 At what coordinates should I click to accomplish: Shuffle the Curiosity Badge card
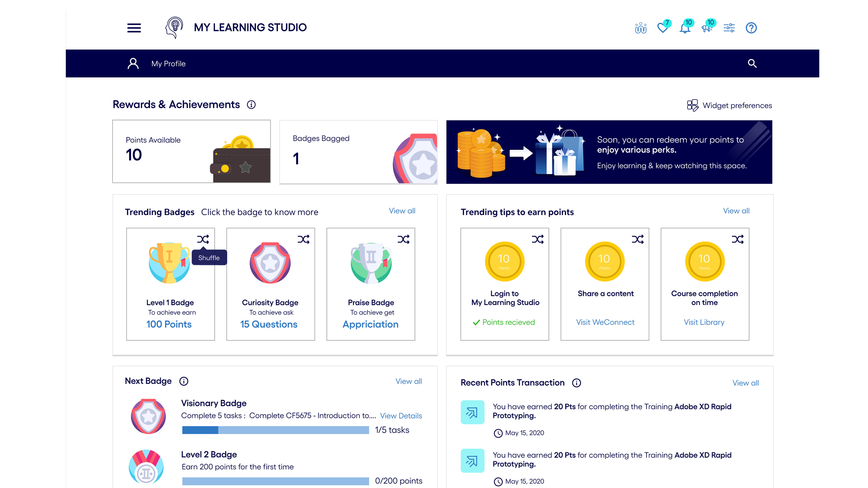pos(303,239)
